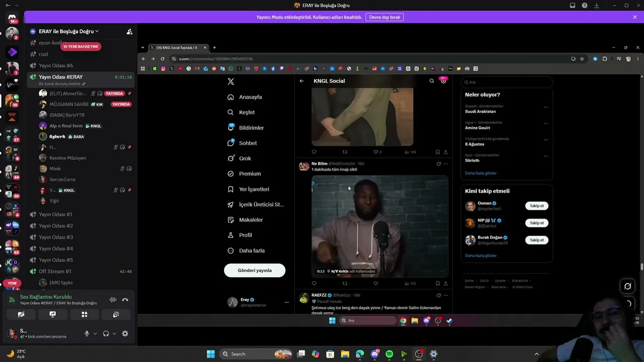The image size is (644, 362).
Task: Deafen Discord headphones output
Action: 106,333
